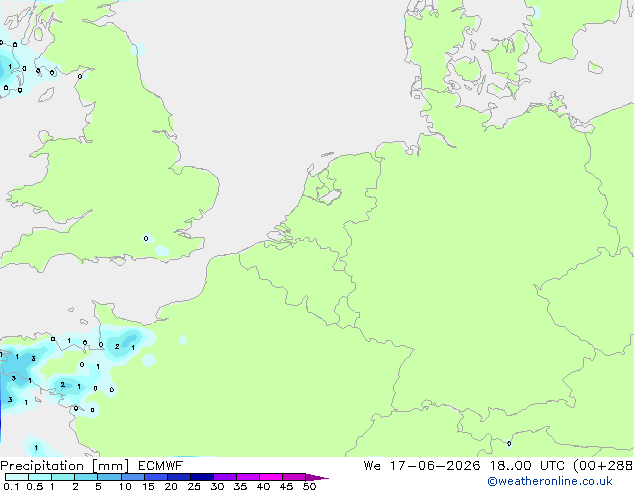The image size is (634, 490).
Task: Select the legend swatch between 45 and 50
Action: [x=294, y=477]
